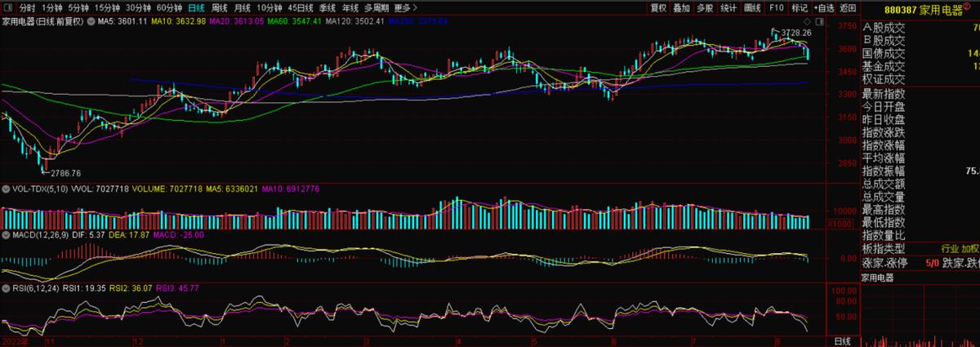This screenshot has width=980, height=347.
Task: Open the 统计 statistics tool
Action: 729,7
